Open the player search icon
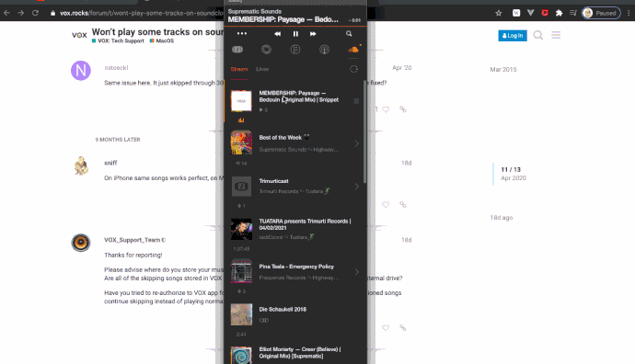 (x=349, y=34)
